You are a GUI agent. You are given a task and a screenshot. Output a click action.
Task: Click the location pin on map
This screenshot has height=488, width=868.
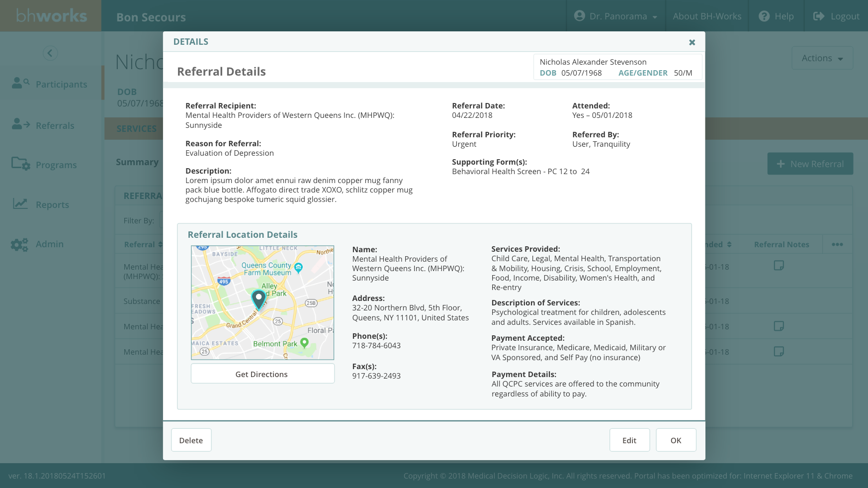(259, 299)
